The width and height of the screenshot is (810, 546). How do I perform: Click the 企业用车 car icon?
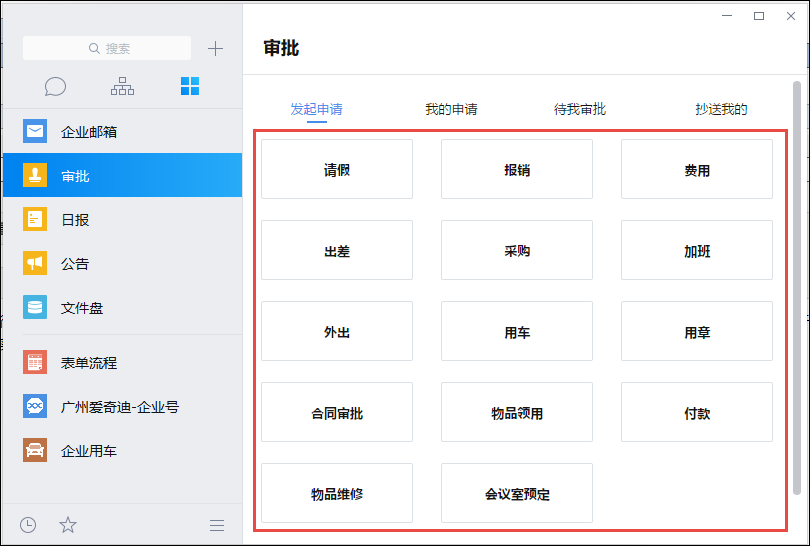[x=35, y=450]
